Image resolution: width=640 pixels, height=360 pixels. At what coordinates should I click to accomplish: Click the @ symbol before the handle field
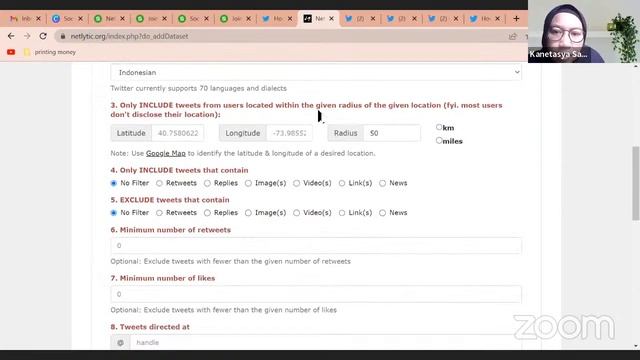click(x=120, y=342)
